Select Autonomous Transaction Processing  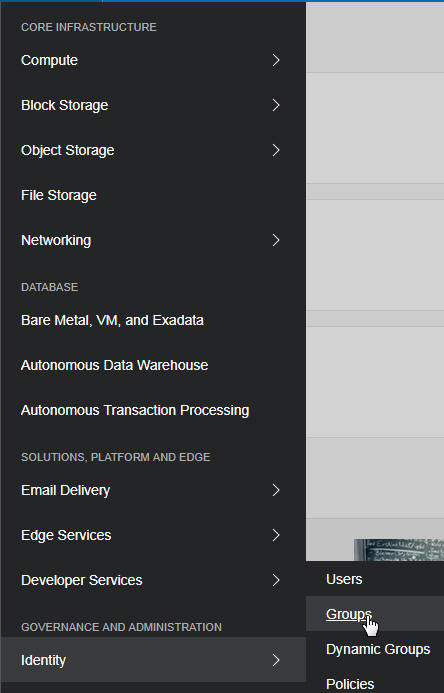[135, 410]
